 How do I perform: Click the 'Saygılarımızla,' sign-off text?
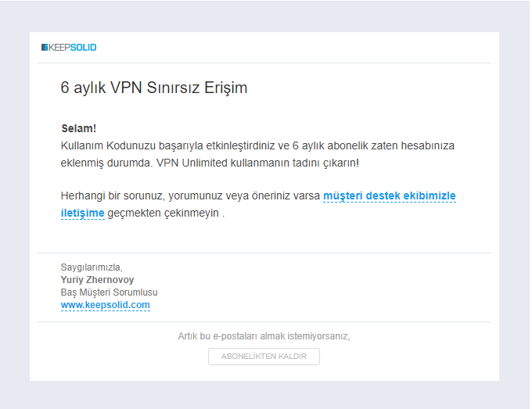coord(92,267)
